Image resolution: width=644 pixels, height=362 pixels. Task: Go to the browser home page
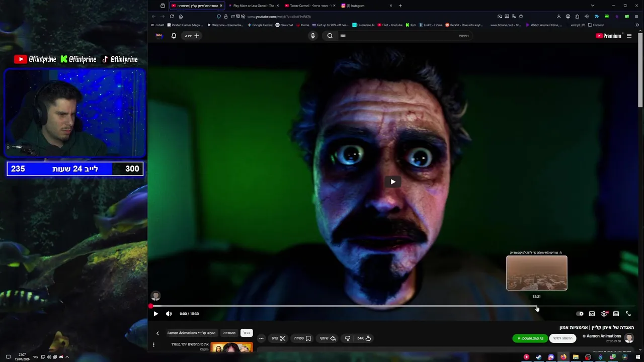[x=181, y=16]
